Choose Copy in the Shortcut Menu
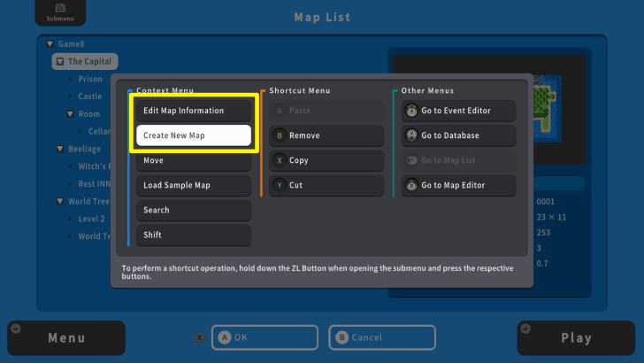 (326, 160)
